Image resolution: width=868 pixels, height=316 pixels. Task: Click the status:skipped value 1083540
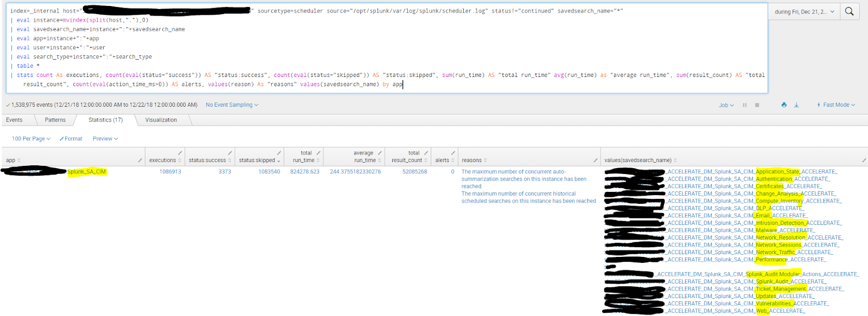point(269,172)
